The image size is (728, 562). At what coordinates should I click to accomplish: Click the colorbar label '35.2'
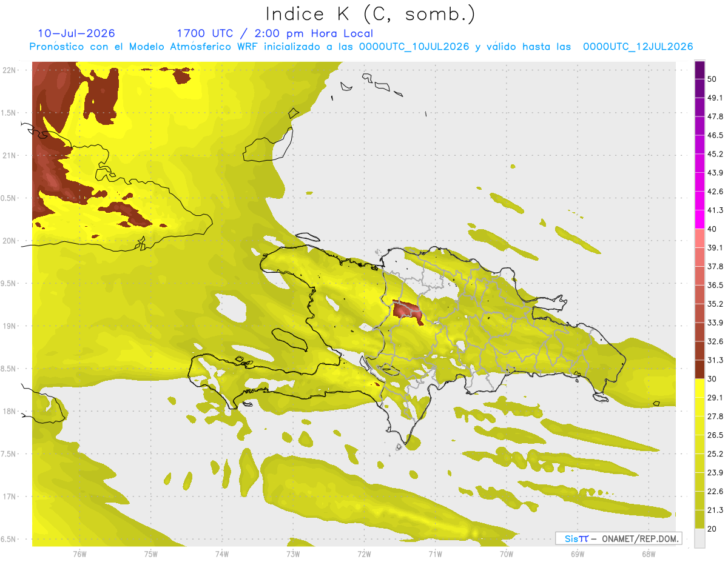coord(715,304)
